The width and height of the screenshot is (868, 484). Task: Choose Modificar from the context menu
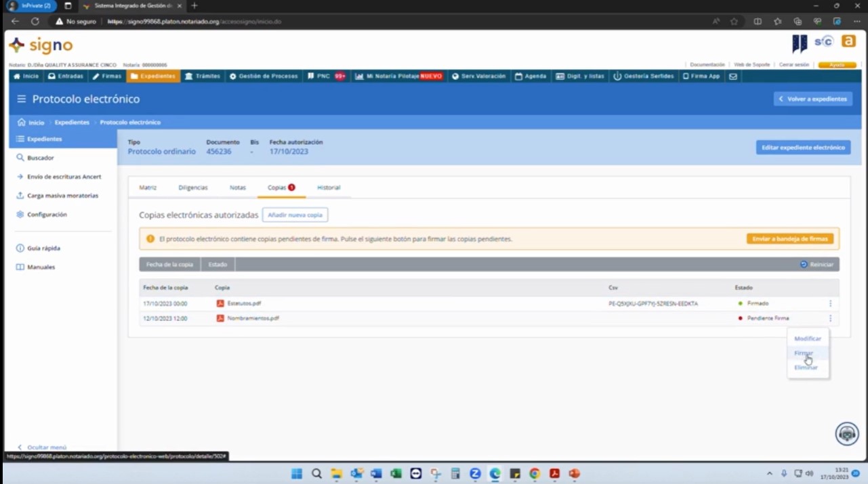click(807, 338)
